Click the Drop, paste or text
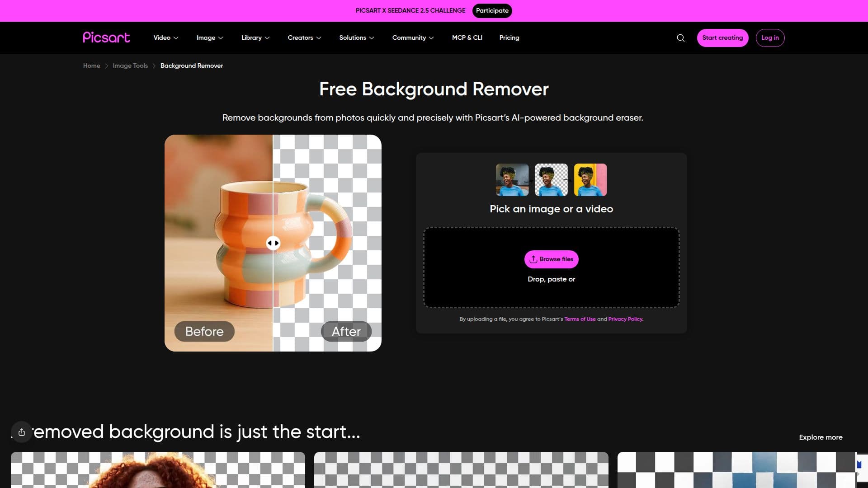The image size is (868, 488). coord(551,279)
